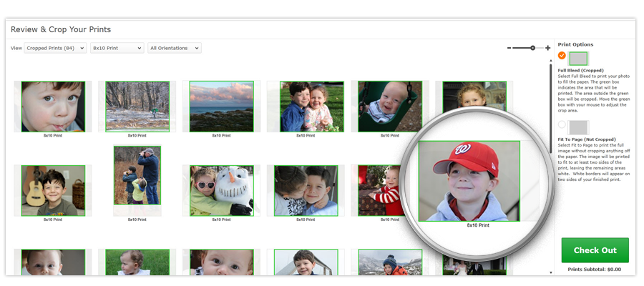The image size is (644, 286).
Task: Select the boy by railing bottom-row photo
Action: 306,262
